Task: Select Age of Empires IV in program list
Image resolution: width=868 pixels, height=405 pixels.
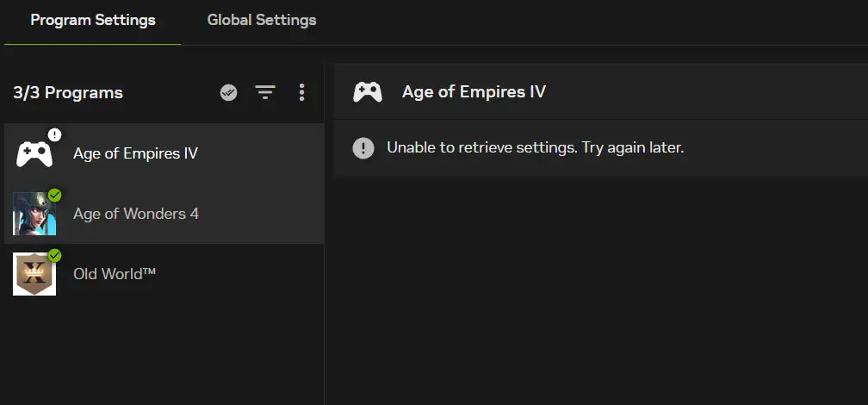Action: click(x=164, y=153)
